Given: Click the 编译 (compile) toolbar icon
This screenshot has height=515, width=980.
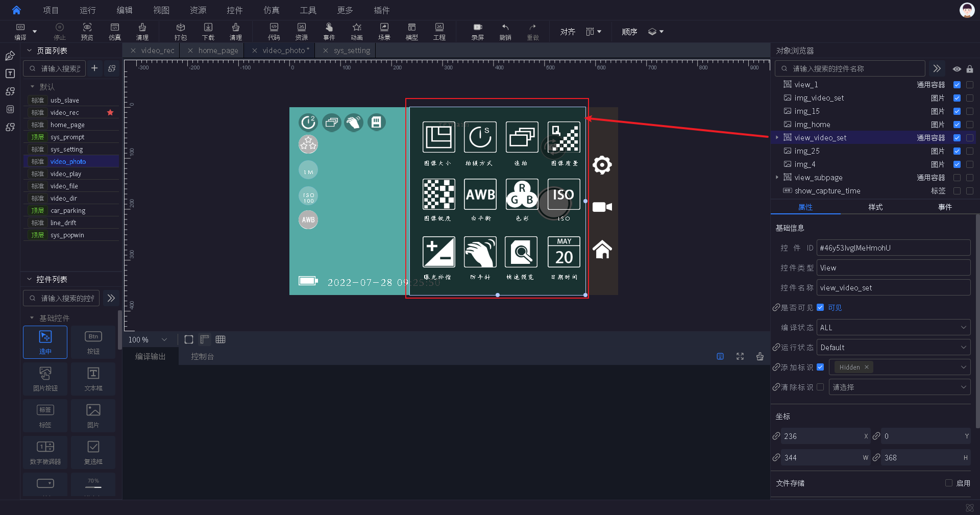Looking at the screenshot, I should click(x=20, y=32).
